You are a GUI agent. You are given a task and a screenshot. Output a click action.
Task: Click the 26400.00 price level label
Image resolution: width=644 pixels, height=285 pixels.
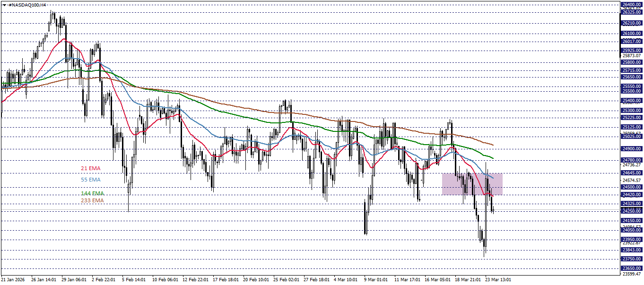(x=631, y=4)
